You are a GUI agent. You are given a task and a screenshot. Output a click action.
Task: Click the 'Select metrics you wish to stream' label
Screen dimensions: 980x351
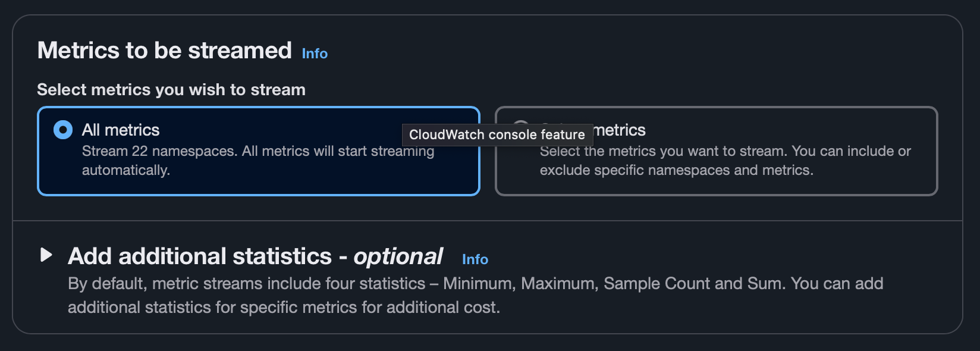tap(171, 90)
